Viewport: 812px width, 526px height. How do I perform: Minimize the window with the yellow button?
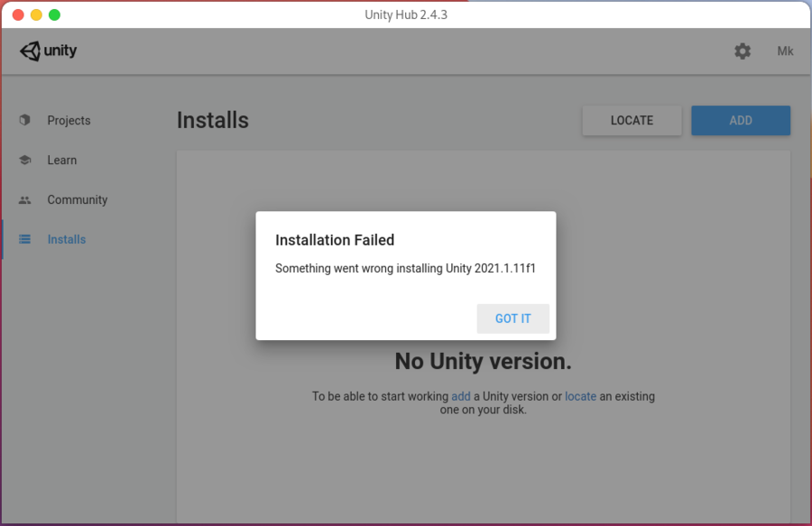point(36,14)
